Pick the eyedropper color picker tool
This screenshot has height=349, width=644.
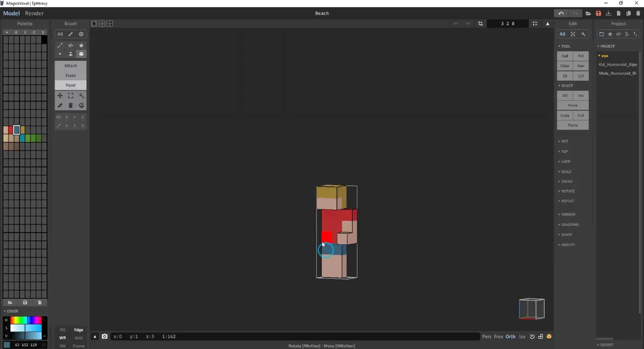click(60, 105)
